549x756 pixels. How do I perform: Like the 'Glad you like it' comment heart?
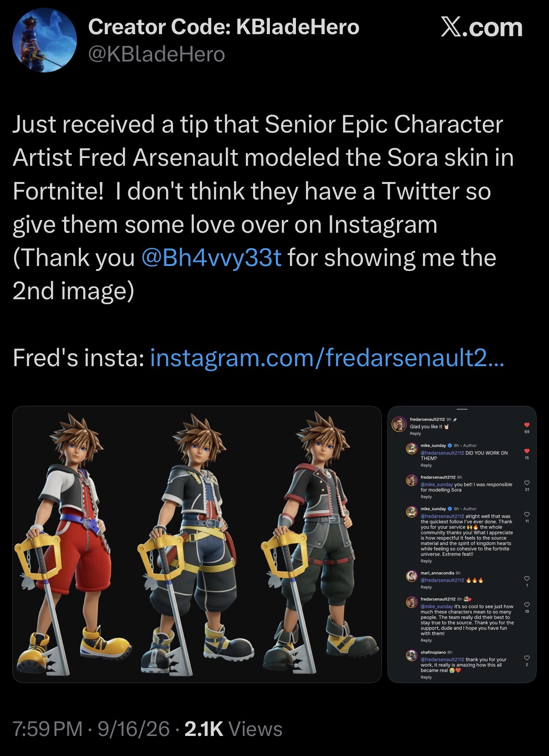click(x=527, y=424)
